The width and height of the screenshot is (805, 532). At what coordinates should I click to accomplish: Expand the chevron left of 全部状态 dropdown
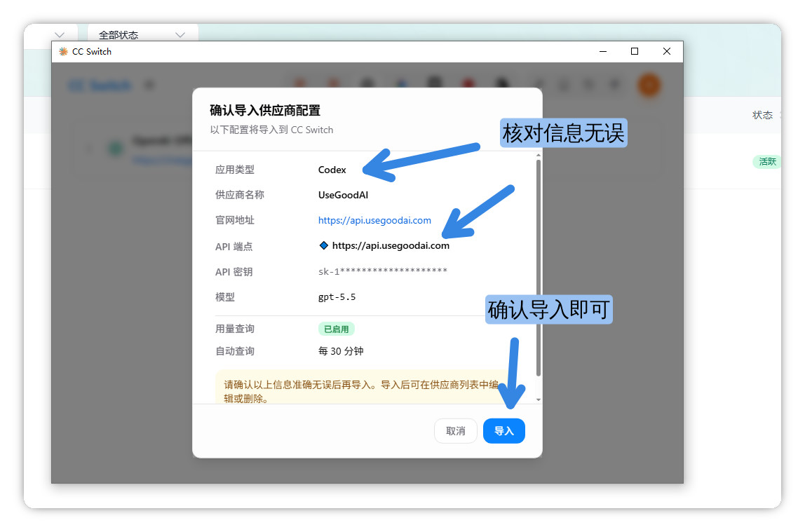(x=60, y=35)
